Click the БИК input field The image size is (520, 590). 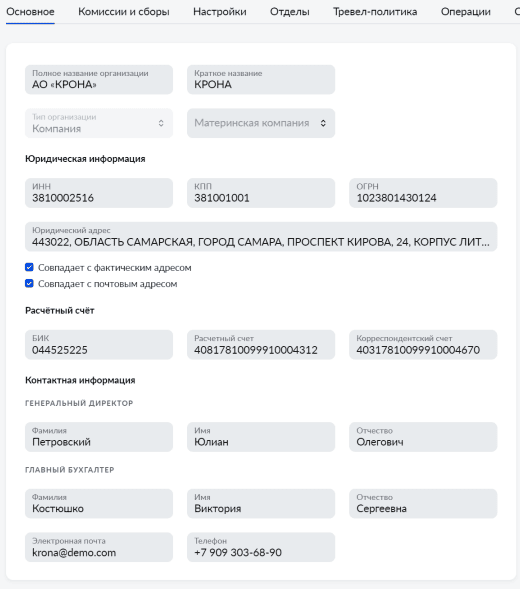coord(99,345)
